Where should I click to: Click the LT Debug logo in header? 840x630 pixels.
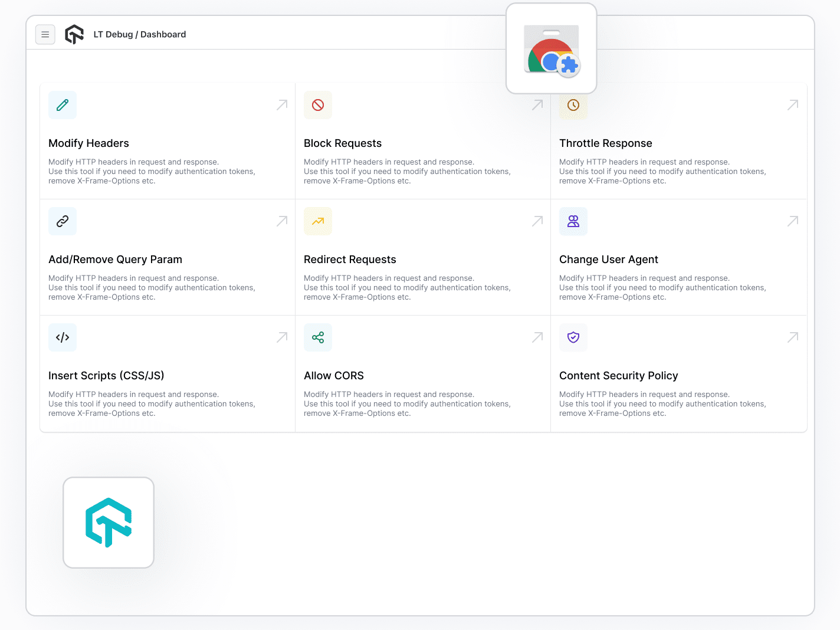tap(74, 34)
